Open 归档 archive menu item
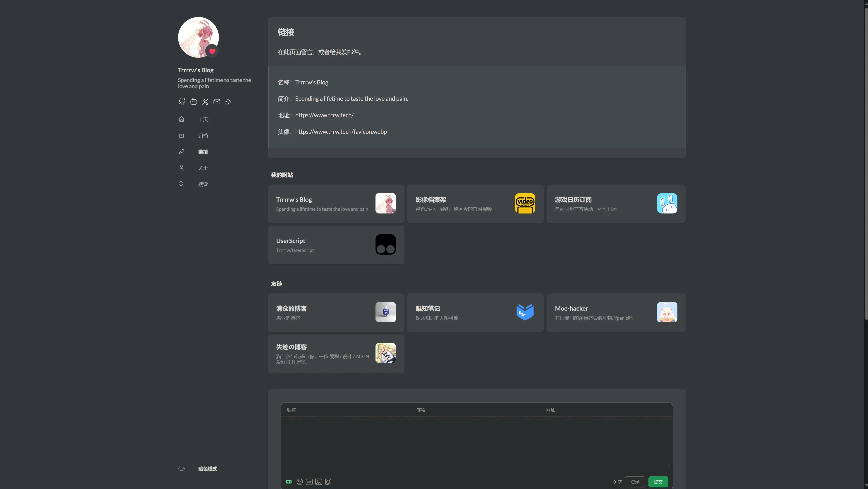Image resolution: width=868 pixels, height=489 pixels. [x=203, y=135]
